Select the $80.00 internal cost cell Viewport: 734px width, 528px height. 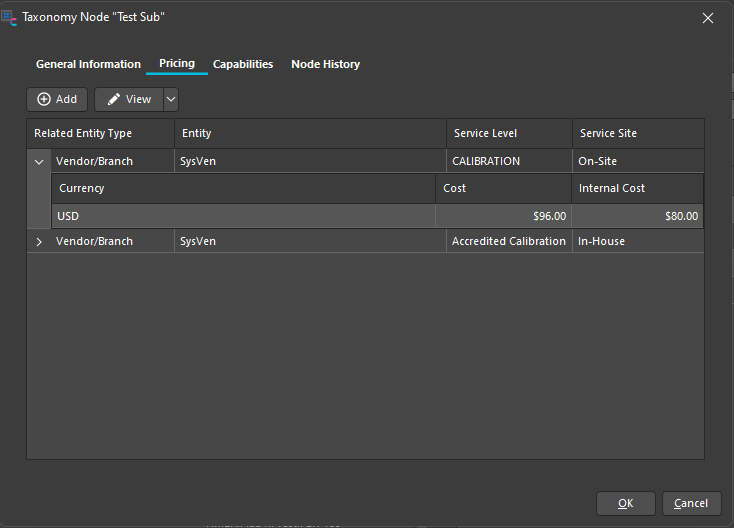pyautogui.click(x=637, y=215)
